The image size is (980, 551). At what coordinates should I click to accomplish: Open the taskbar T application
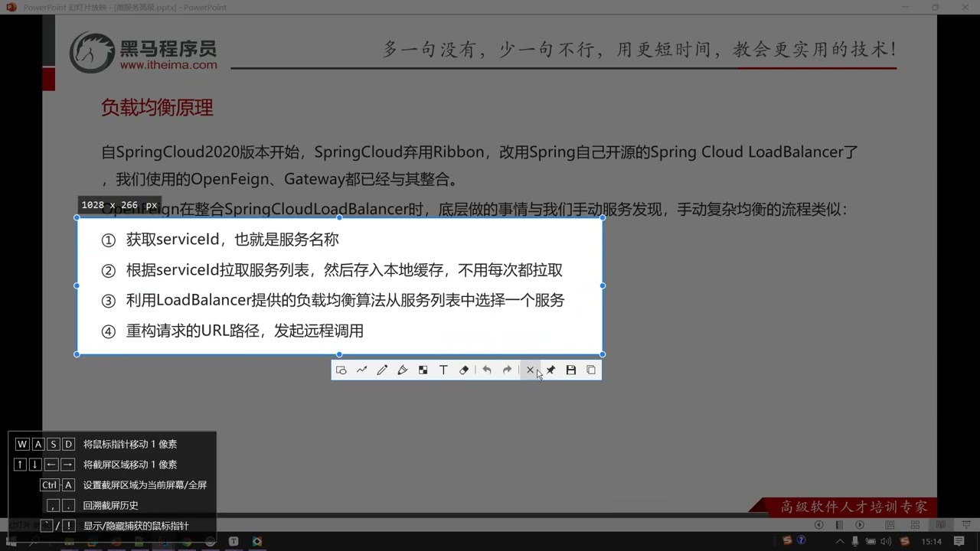(234, 542)
